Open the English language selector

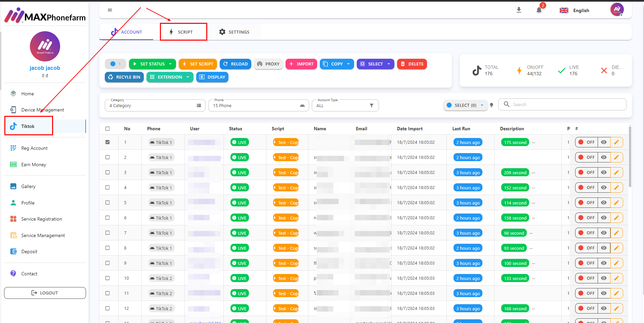(x=574, y=10)
